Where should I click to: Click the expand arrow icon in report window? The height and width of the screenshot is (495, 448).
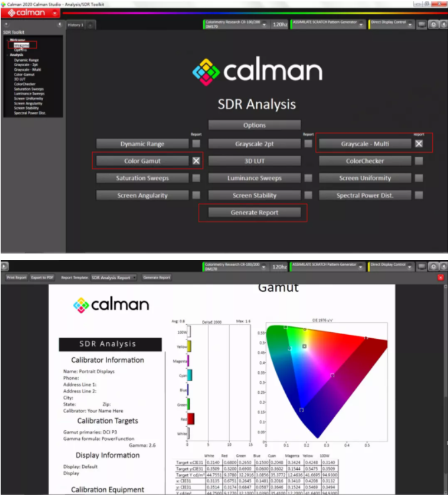[5, 267]
